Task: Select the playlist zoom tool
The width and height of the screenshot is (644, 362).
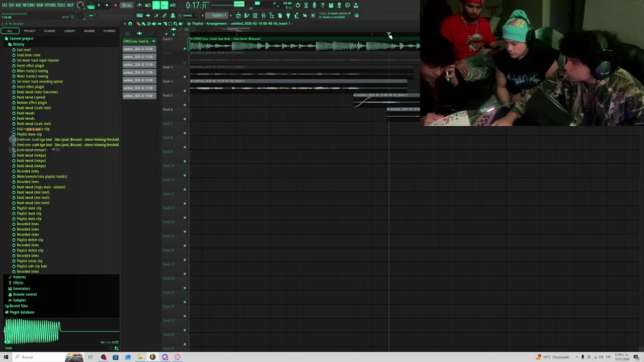Action: pos(176,24)
